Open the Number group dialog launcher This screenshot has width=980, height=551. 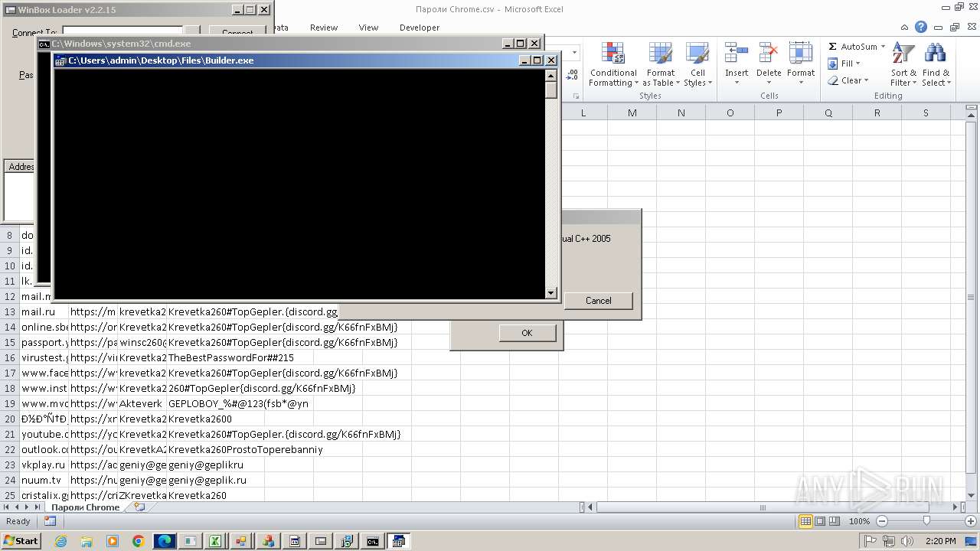pos(576,96)
